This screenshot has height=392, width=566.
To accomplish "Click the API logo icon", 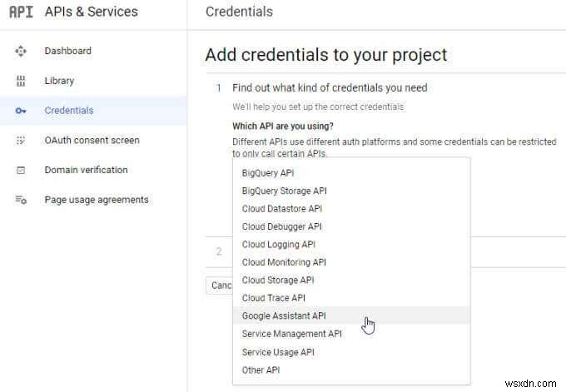I will click(21, 12).
